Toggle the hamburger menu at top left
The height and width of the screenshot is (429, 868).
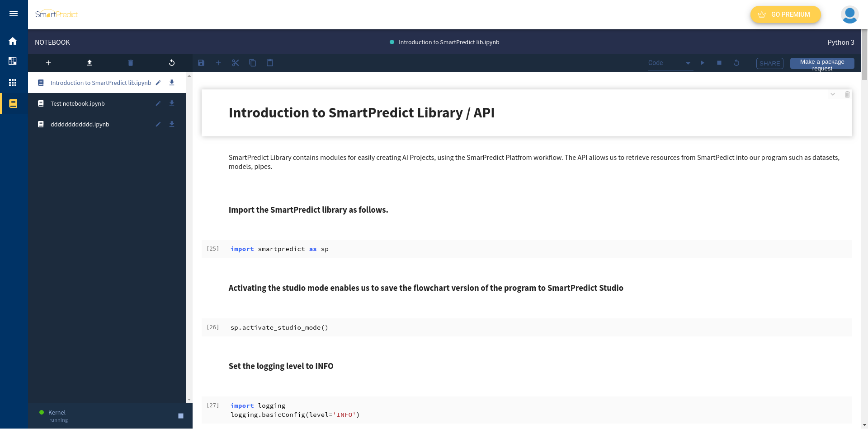[x=13, y=13]
